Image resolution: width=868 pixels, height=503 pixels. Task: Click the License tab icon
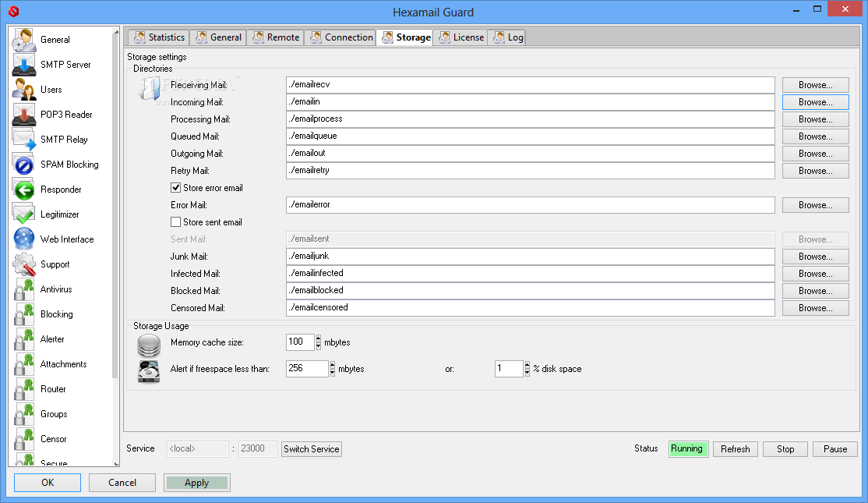(x=444, y=37)
